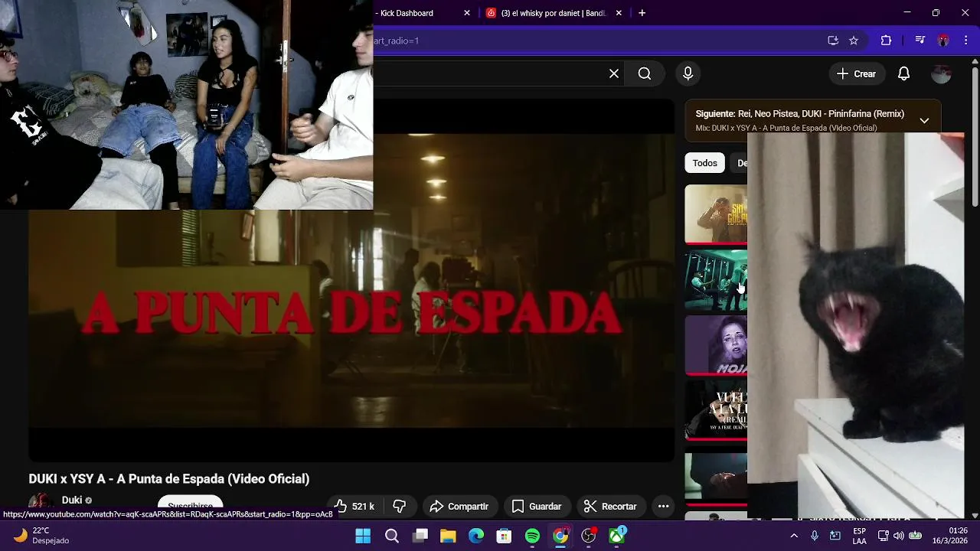Open weather widget showing 22°C Despejado
The width and height of the screenshot is (980, 551).
(x=42, y=536)
